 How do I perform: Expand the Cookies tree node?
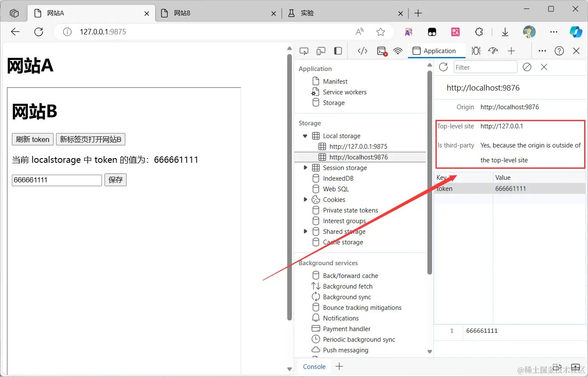305,200
